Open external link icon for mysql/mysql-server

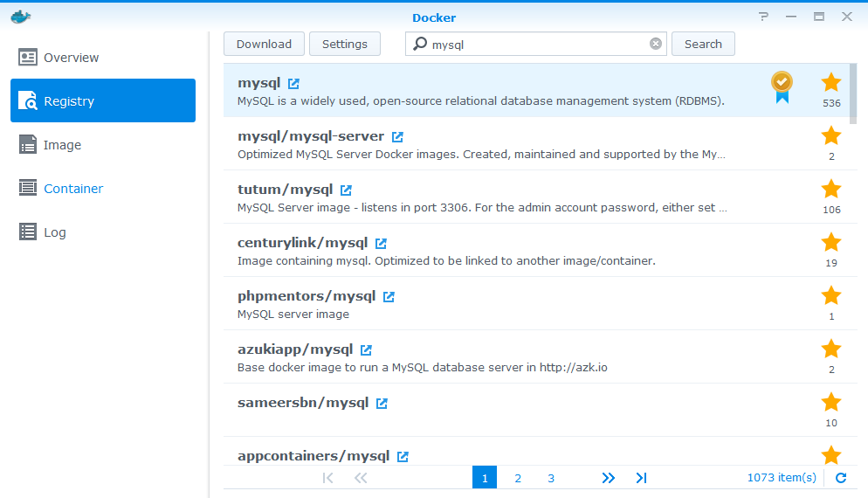point(397,137)
